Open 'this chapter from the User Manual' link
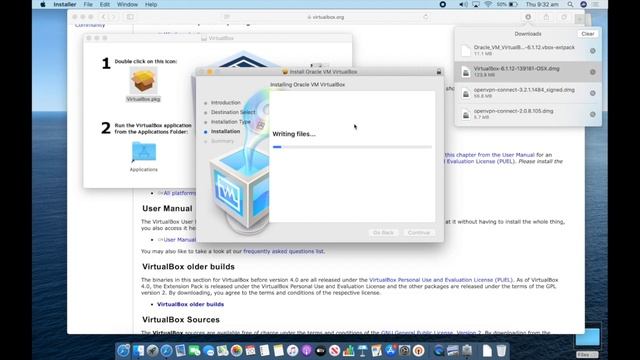Screen dimensions: 640x360 [x=490, y=155]
